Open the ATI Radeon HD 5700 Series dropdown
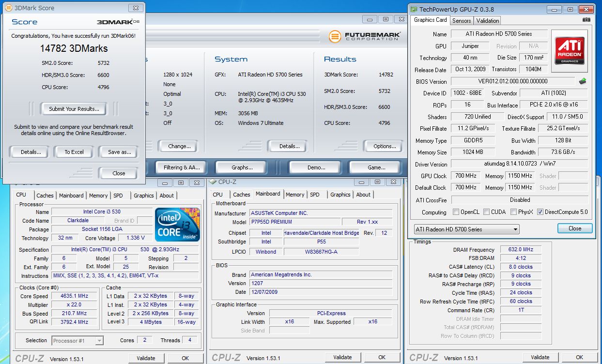This screenshot has width=602, height=364. [466, 229]
